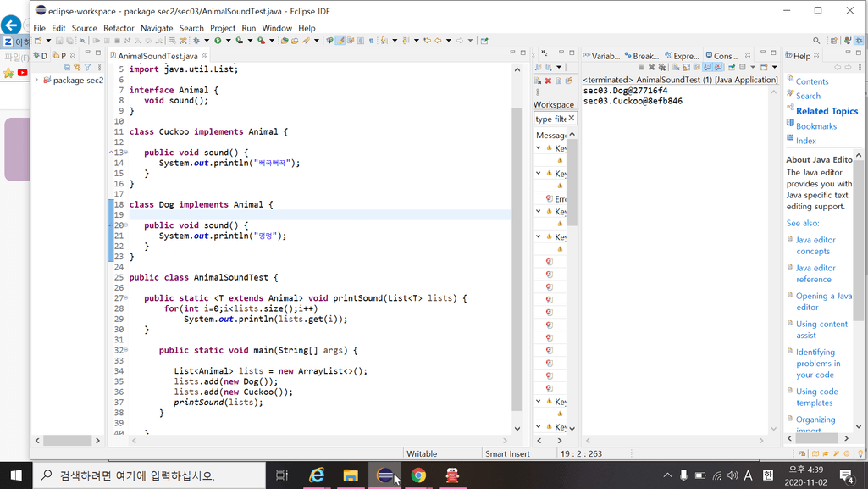Open the Run button dropdown arrow

coord(228,41)
